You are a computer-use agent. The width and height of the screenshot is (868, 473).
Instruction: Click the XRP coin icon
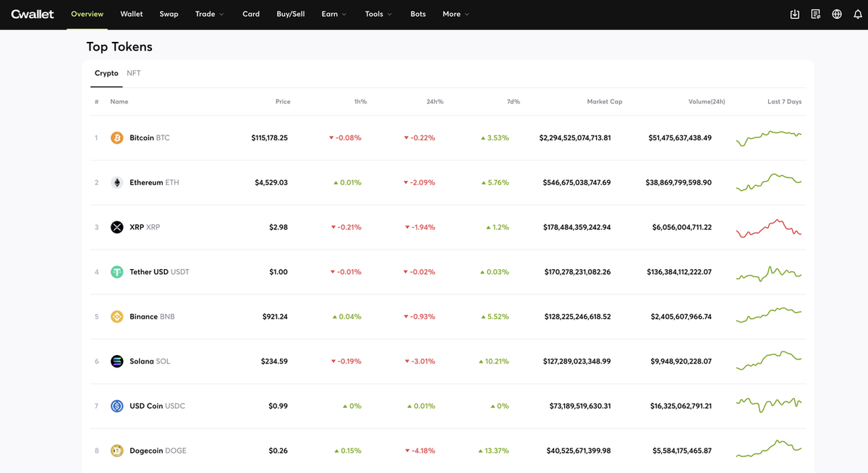pyautogui.click(x=116, y=227)
